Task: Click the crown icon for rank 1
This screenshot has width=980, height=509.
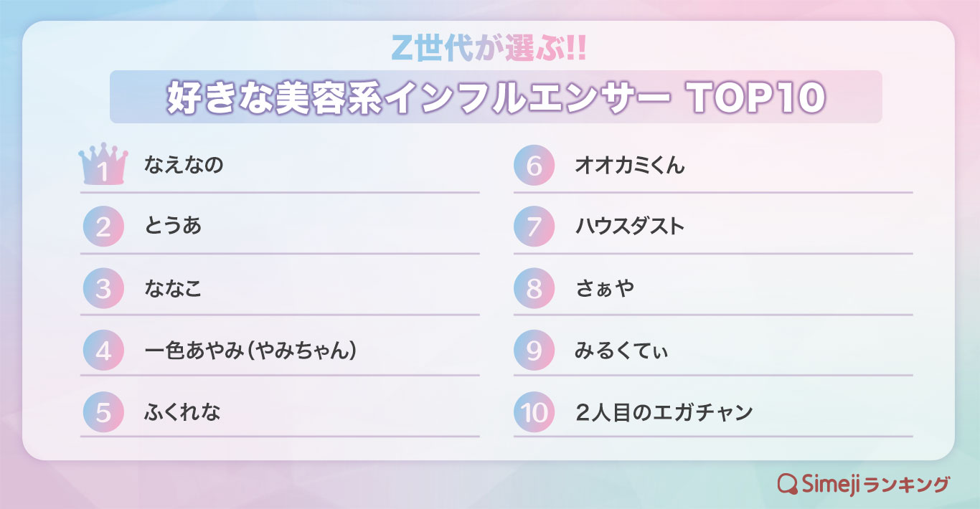Action: 103,166
